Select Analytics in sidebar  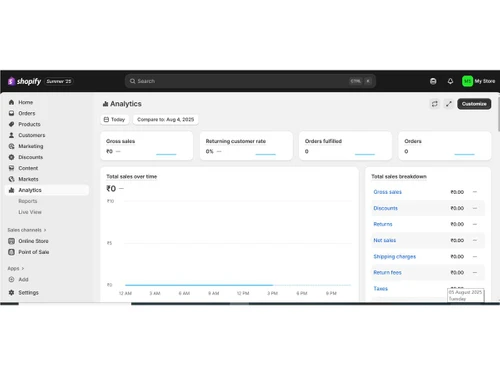pos(47,190)
